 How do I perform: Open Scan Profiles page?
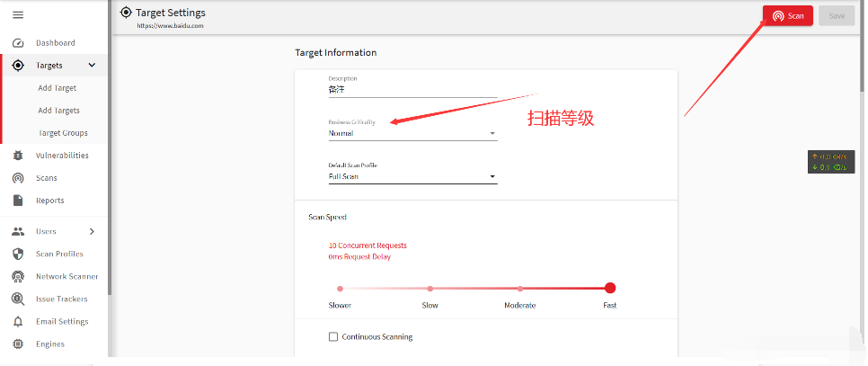[x=59, y=254]
